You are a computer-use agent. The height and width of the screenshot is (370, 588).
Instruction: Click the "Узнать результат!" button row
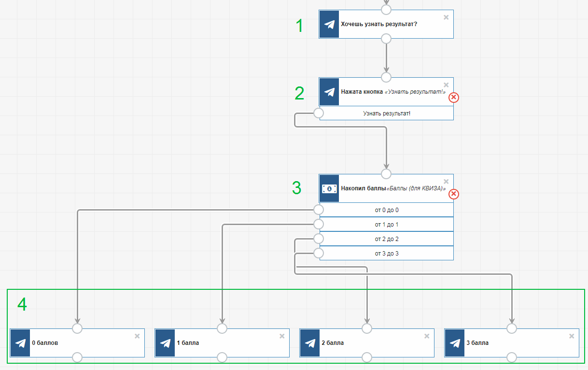[387, 114]
